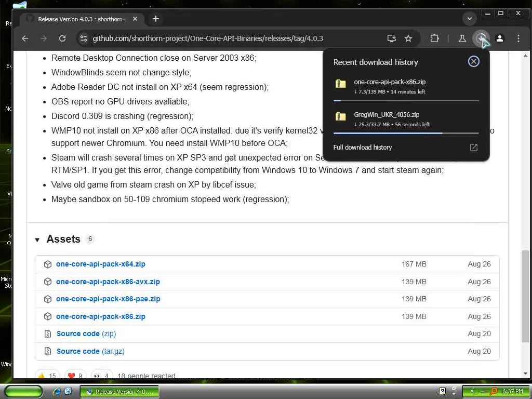The image size is (532, 399).
Task: Open the Chrome profile icon
Action: pyautogui.click(x=500, y=38)
